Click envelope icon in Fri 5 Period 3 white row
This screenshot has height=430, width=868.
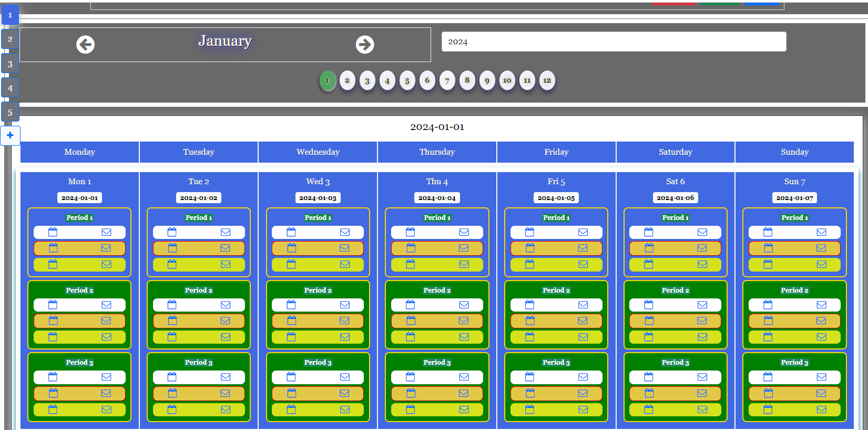tap(583, 377)
